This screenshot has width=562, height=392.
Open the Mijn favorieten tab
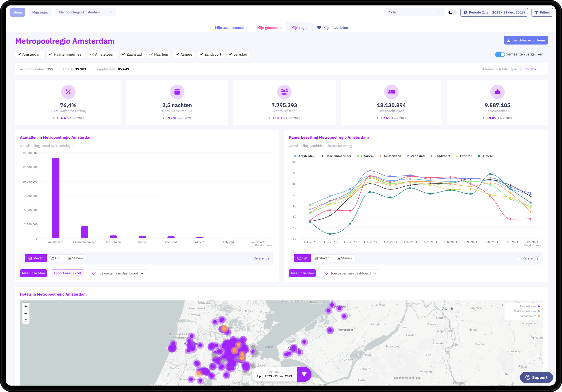333,28
